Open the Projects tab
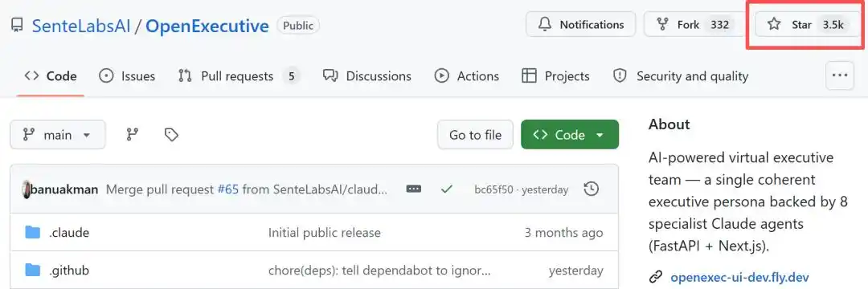Image resolution: width=868 pixels, height=289 pixels. coord(556,75)
